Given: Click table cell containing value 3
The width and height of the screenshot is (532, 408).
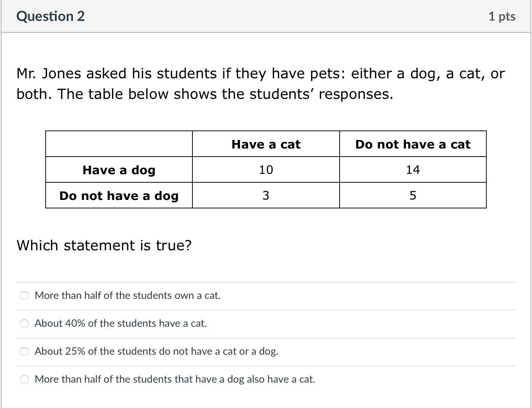Looking at the screenshot, I should pos(266,196).
